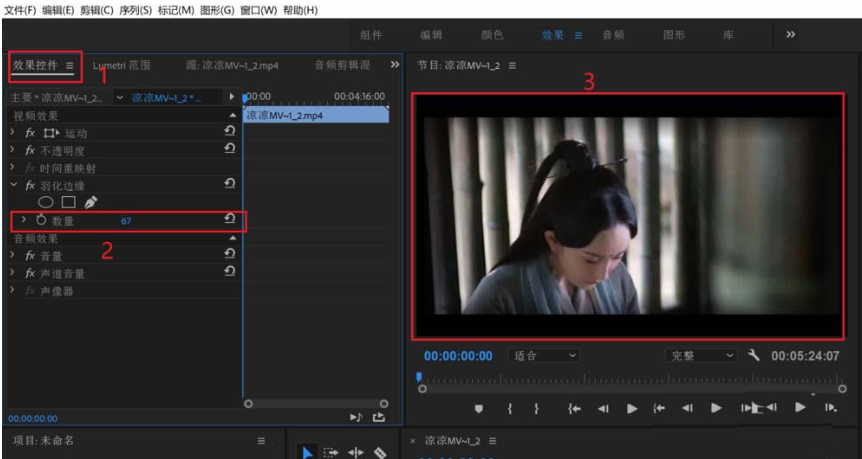Click the Mark In brace button
Image resolution: width=862 pixels, height=459 pixels.
(x=510, y=408)
